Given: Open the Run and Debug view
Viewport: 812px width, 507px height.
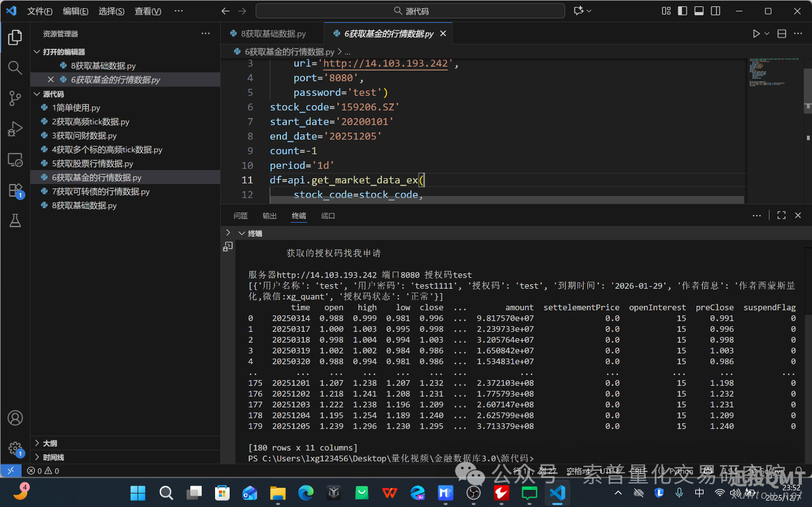Looking at the screenshot, I should (15, 129).
